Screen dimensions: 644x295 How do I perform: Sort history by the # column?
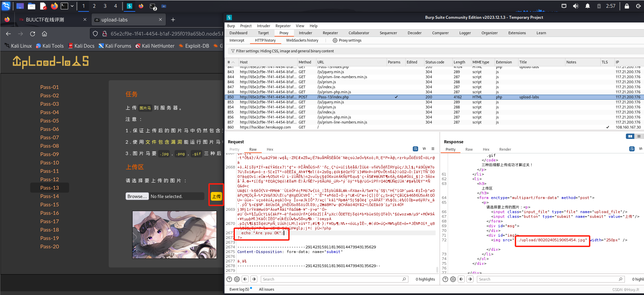pyautogui.click(x=231, y=62)
